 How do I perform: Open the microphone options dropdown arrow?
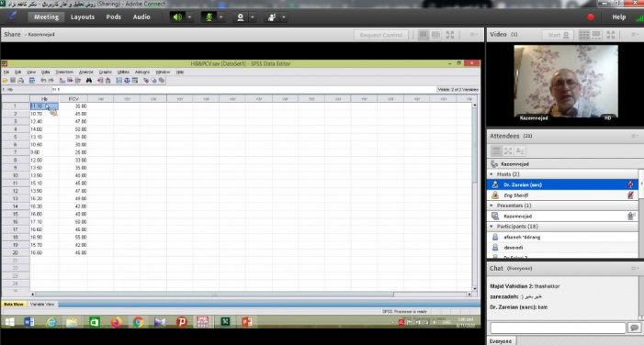(221, 17)
